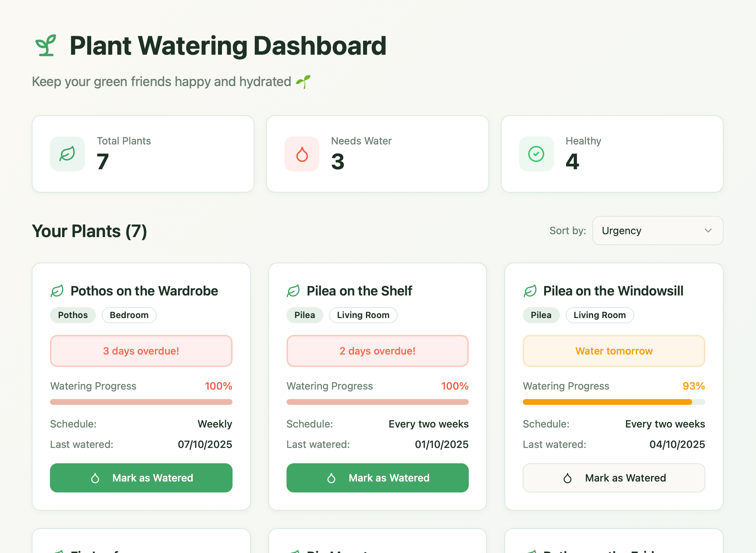The width and height of the screenshot is (756, 553).
Task: Click the leaf icon beside Pothos on the Wardrobe
Action: pyautogui.click(x=57, y=290)
